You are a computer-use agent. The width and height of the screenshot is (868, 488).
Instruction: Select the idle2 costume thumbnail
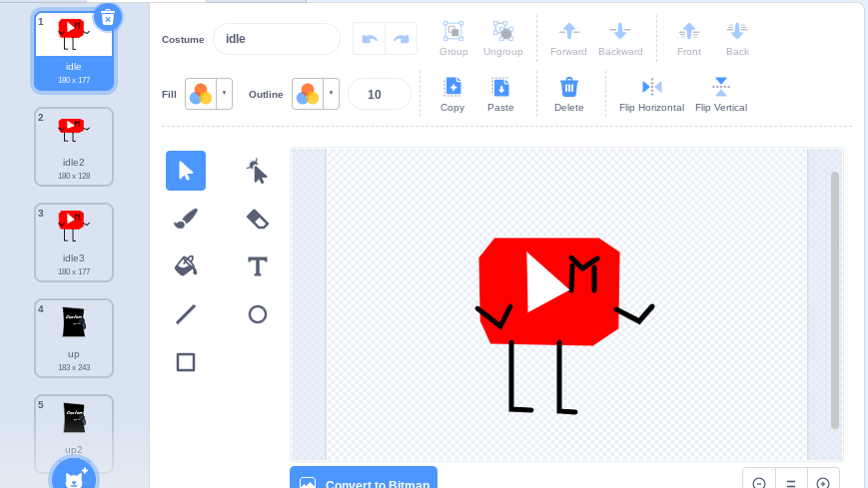[74, 147]
